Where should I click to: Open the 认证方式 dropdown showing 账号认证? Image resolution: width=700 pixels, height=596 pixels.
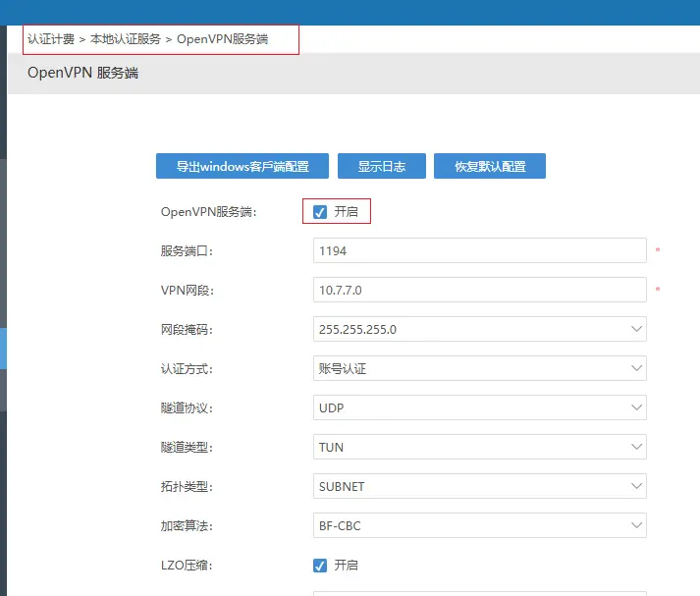point(479,368)
